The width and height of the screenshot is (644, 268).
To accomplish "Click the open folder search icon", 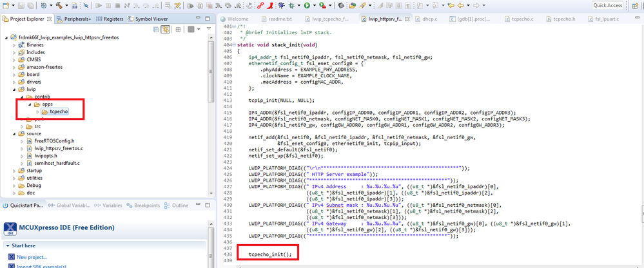I will (353, 5).
